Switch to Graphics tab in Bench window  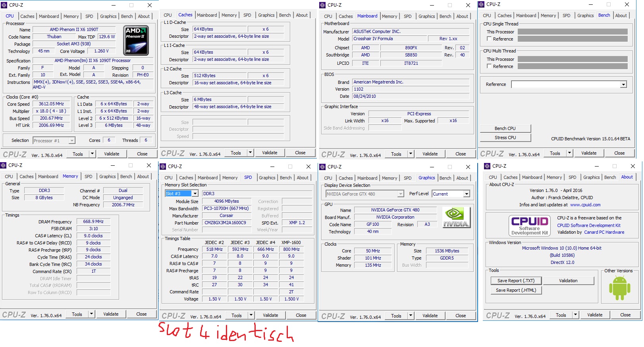point(585,16)
